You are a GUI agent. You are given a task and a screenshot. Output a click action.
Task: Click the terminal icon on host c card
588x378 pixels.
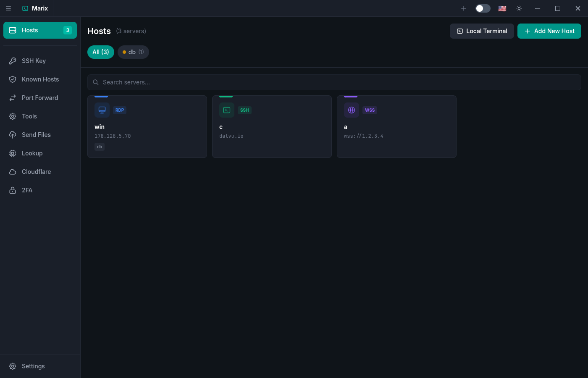226,110
